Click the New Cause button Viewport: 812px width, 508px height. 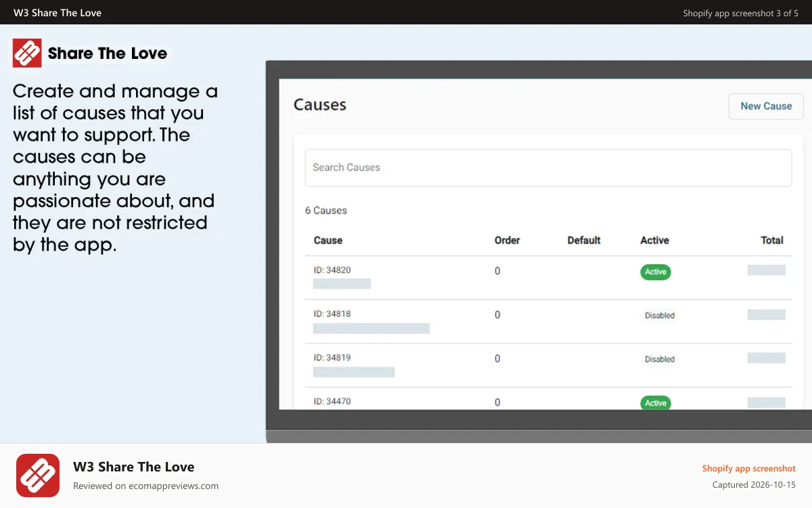coord(766,106)
